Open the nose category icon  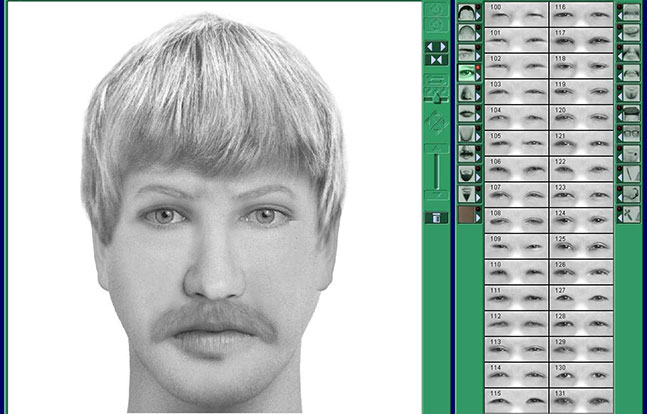[466, 93]
